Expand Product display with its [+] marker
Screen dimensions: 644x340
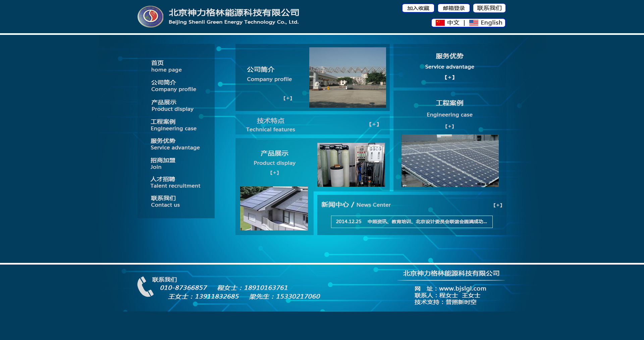pos(275,173)
